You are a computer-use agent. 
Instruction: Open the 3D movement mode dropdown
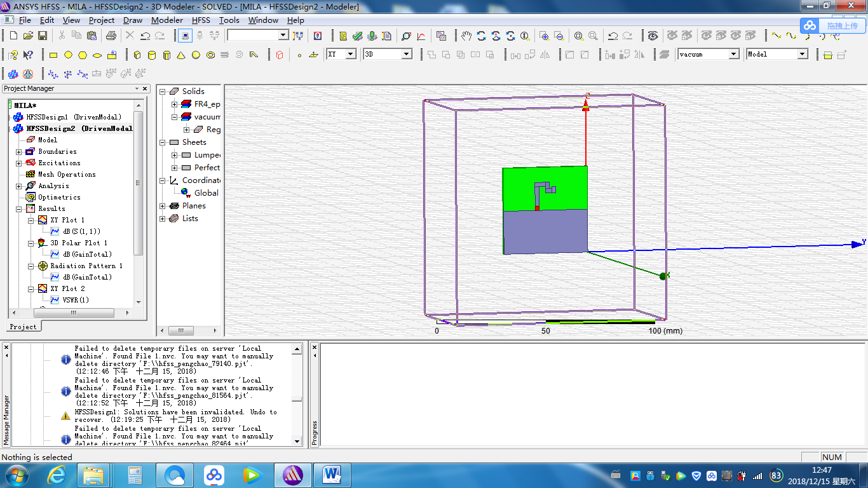(x=407, y=55)
